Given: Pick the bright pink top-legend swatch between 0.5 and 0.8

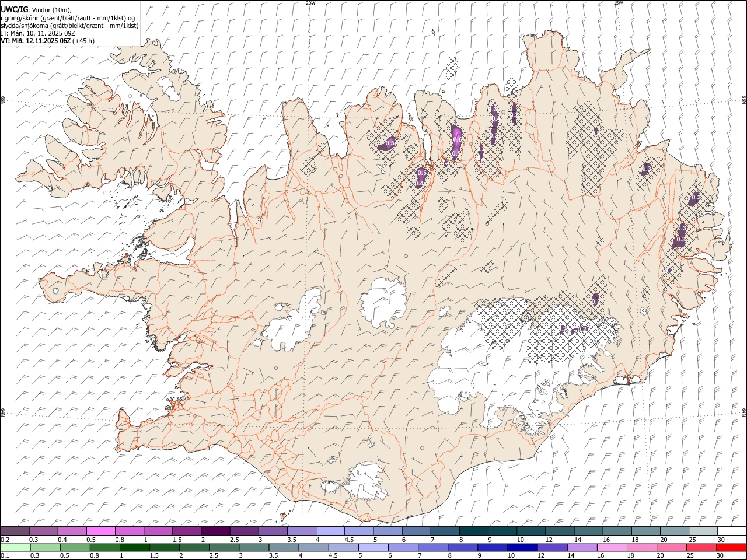Looking at the screenshot, I should click(x=100, y=531).
